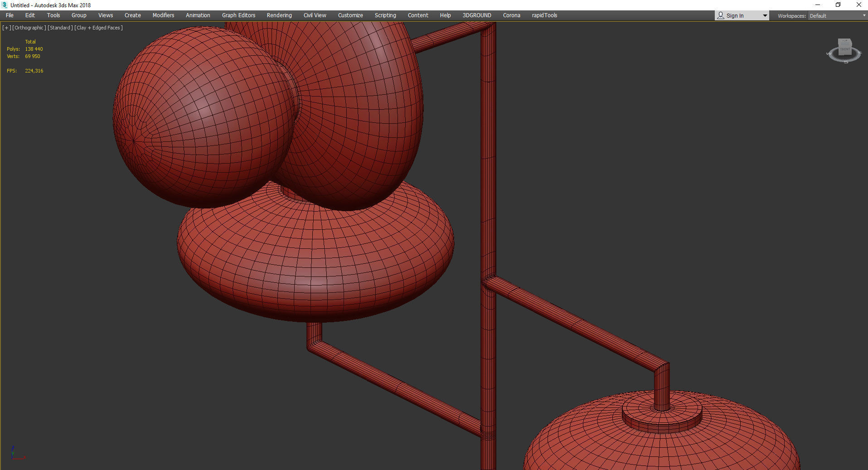Viewport: 868px width, 470px height.
Task: Open the 3DGROUND menu
Action: (477, 15)
